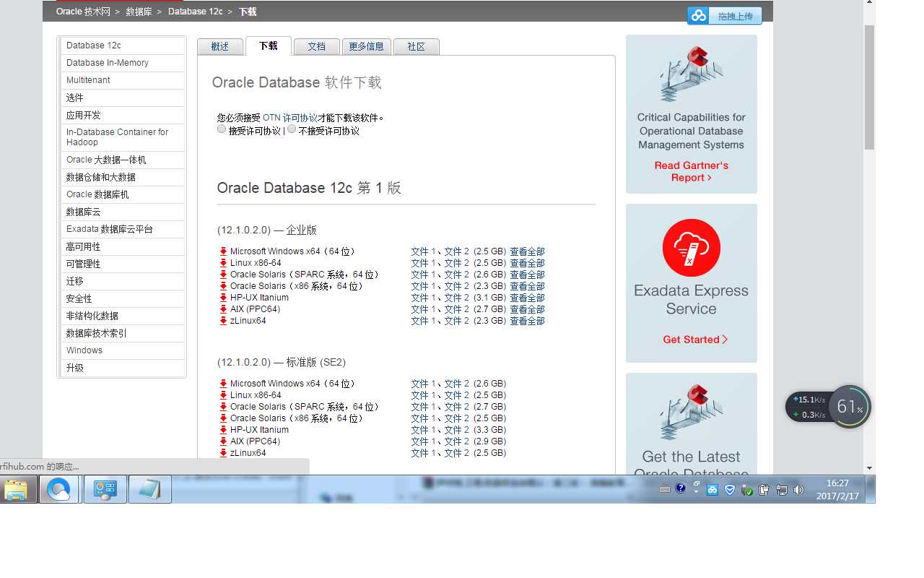Click Oracle 技术网 breadcrumb link
924x578 pixels.
pyautogui.click(x=84, y=12)
